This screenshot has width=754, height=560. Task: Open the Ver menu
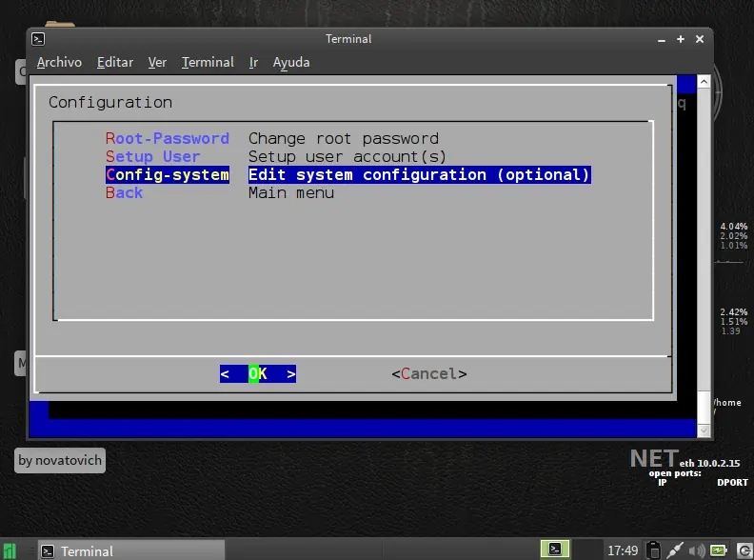point(157,62)
